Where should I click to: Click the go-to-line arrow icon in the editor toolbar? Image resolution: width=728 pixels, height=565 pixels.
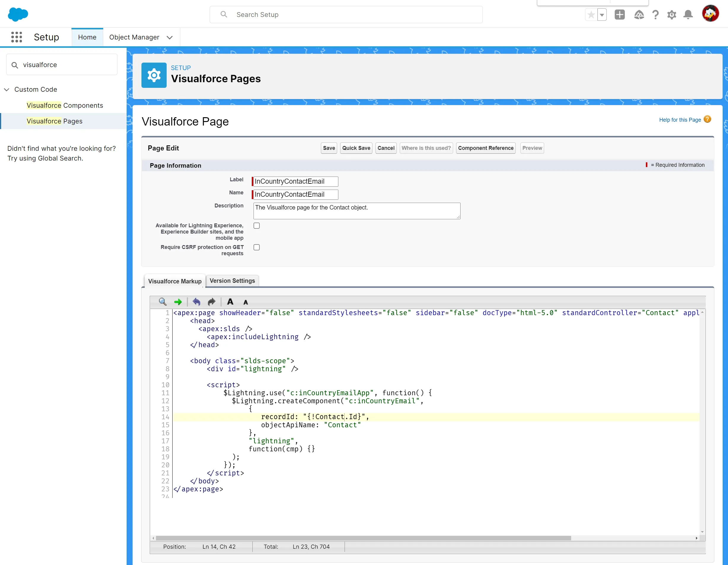[178, 302]
